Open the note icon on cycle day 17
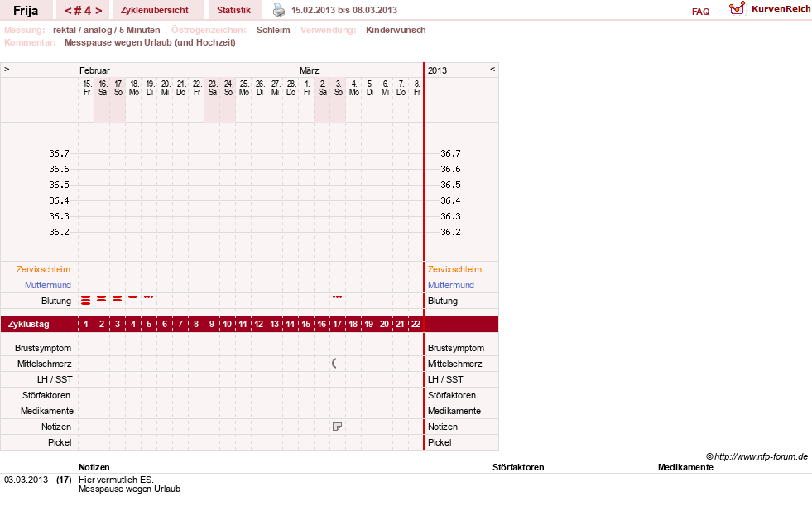812x511 pixels. 337,427
